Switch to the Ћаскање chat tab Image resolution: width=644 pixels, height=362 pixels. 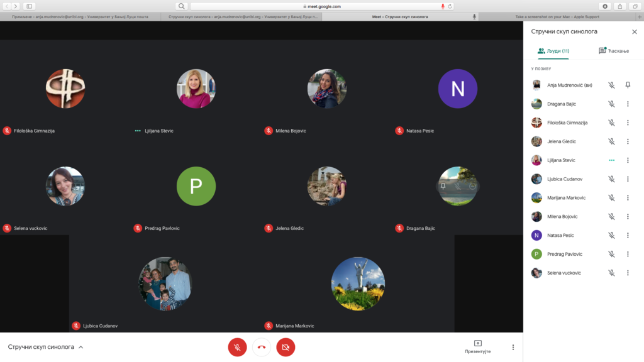tap(613, 51)
